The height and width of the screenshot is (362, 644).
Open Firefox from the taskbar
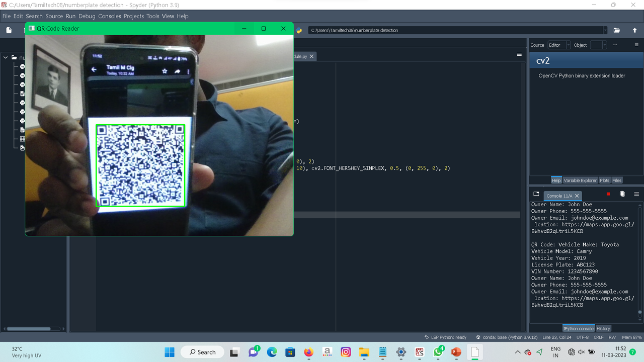[308, 352]
